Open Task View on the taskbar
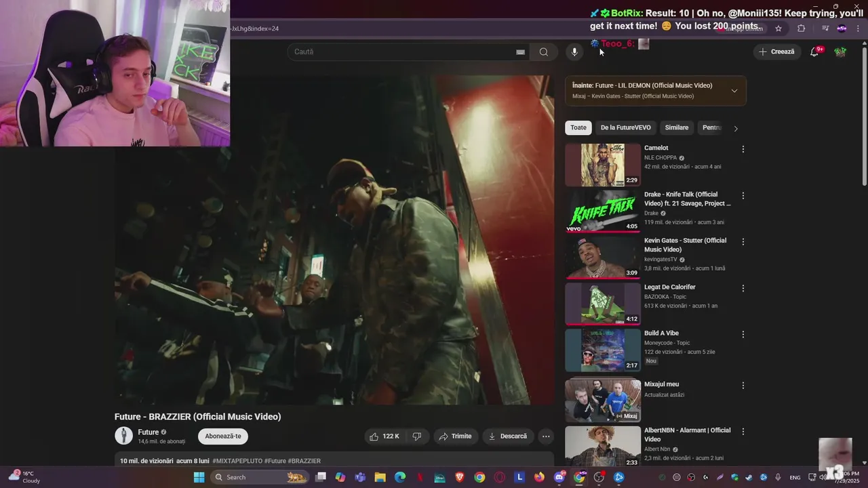The width and height of the screenshot is (868, 488). pyautogui.click(x=321, y=477)
